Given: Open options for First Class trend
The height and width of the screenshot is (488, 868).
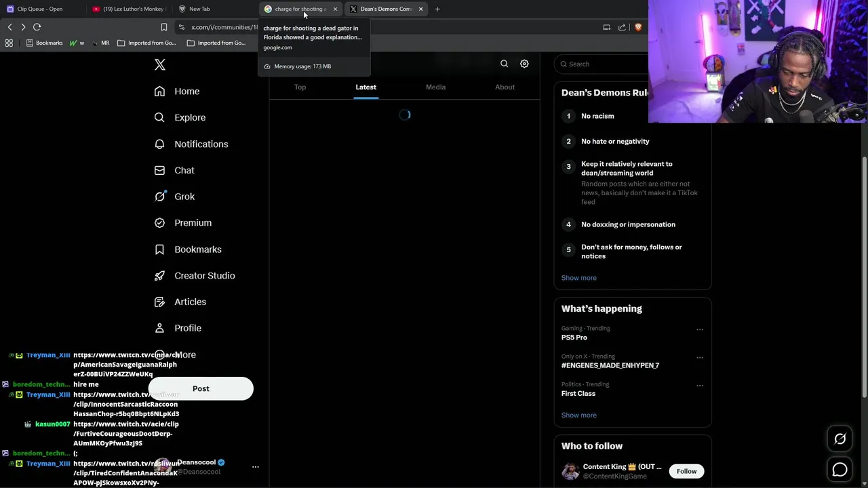Looking at the screenshot, I should pyautogui.click(x=700, y=385).
